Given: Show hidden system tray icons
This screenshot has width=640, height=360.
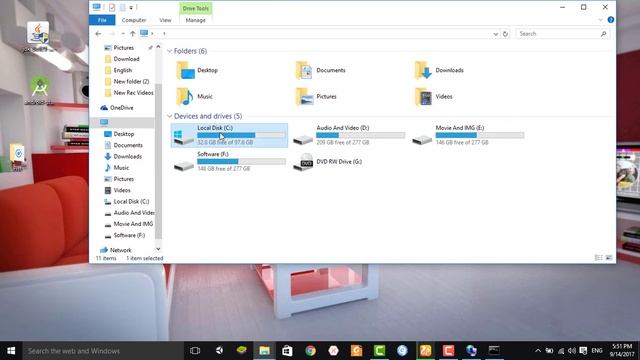Looking at the screenshot, I should click(538, 351).
